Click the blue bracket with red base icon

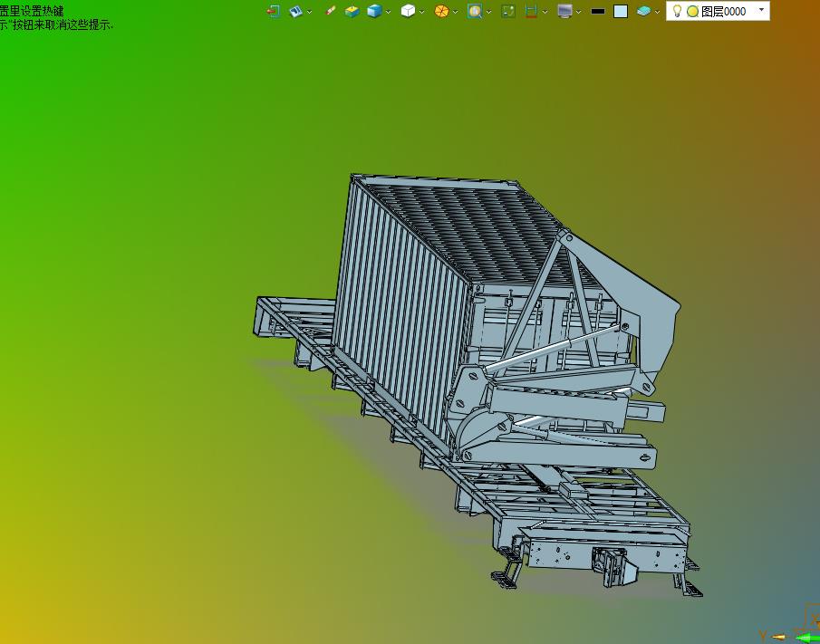[531, 11]
